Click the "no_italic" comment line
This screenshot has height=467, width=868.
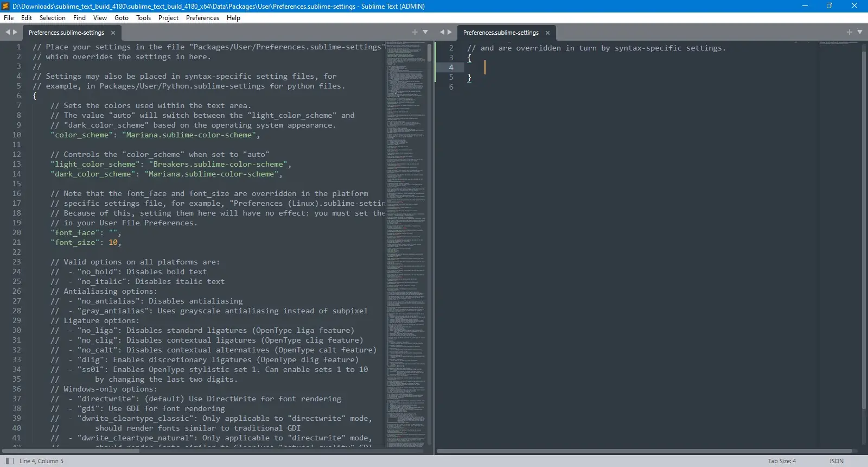(137, 282)
